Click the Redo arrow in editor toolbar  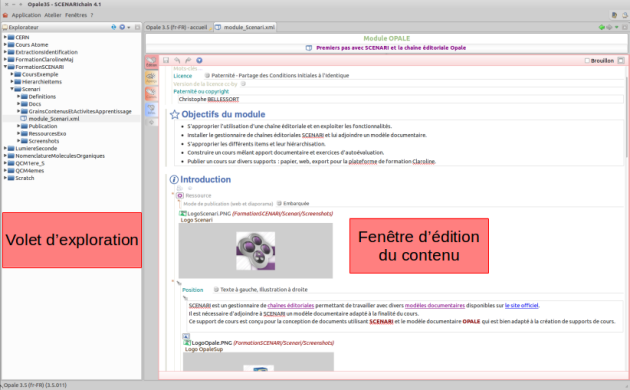pyautogui.click(x=188, y=60)
